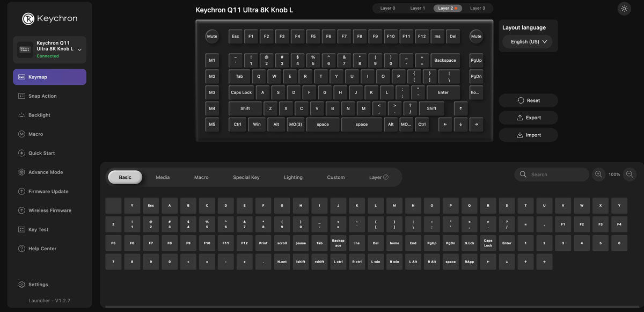Pick the N.ent keycode
Screen dimensions: 644x312
[282, 262]
